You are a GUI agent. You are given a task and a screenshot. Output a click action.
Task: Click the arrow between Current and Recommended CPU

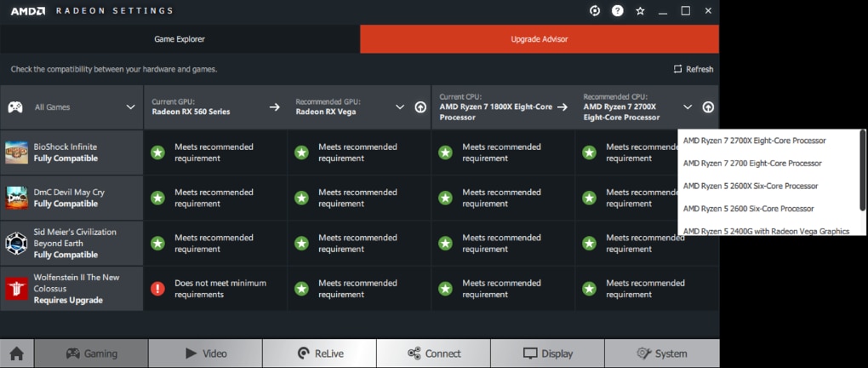tap(562, 107)
